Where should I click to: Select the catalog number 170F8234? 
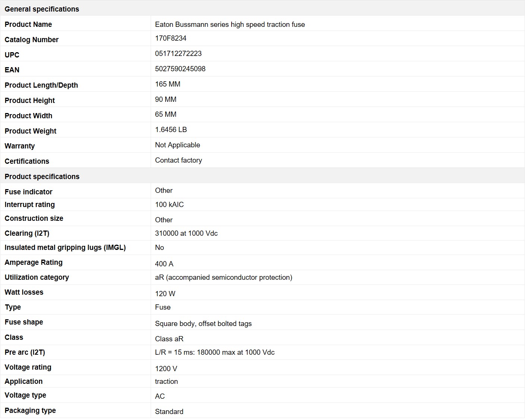coord(171,38)
